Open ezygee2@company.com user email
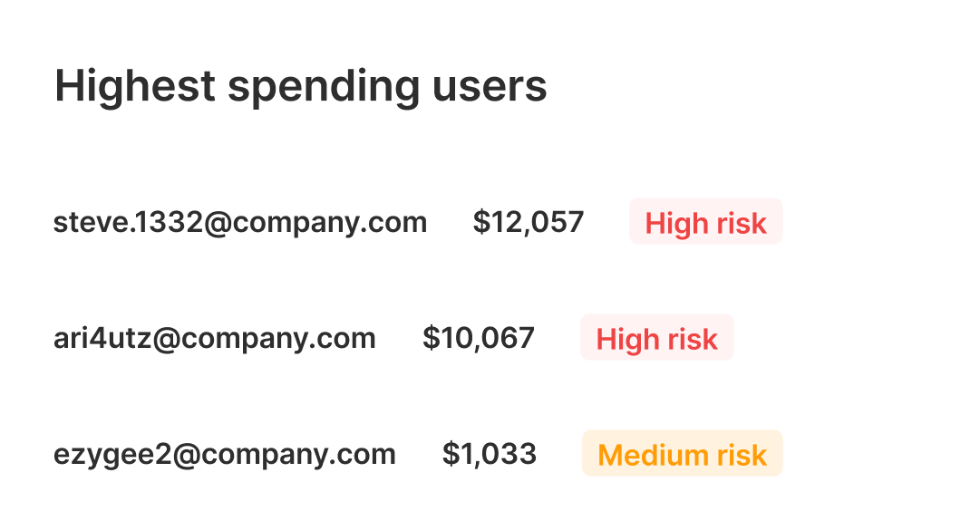This screenshot has height=511, width=980. pyautogui.click(x=224, y=454)
